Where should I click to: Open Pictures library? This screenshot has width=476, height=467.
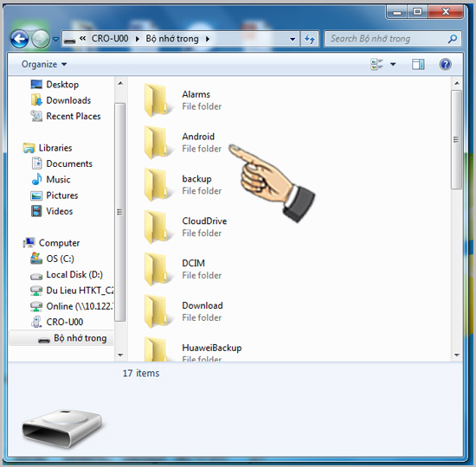click(55, 195)
